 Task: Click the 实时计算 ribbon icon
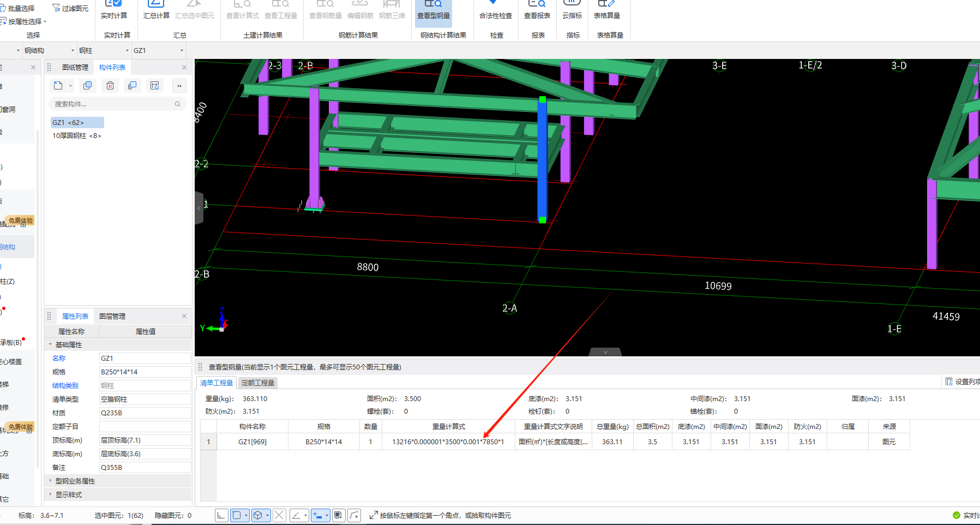113,10
